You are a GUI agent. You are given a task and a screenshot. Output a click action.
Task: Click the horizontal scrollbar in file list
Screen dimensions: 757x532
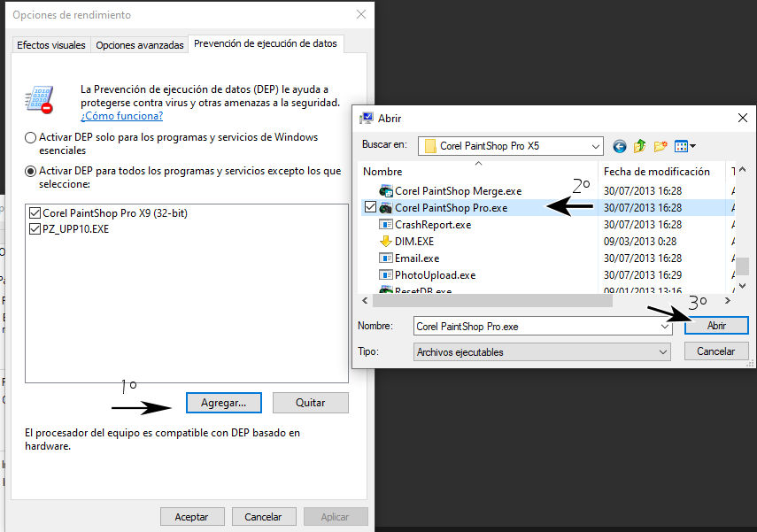(492, 301)
